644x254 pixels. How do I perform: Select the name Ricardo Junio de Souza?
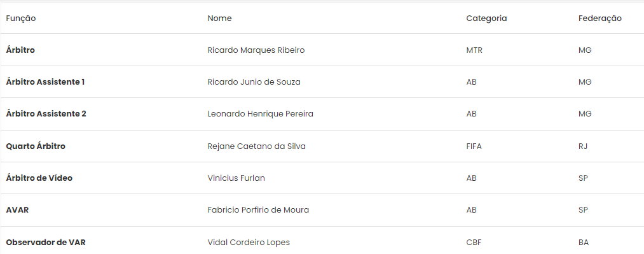pos(254,81)
